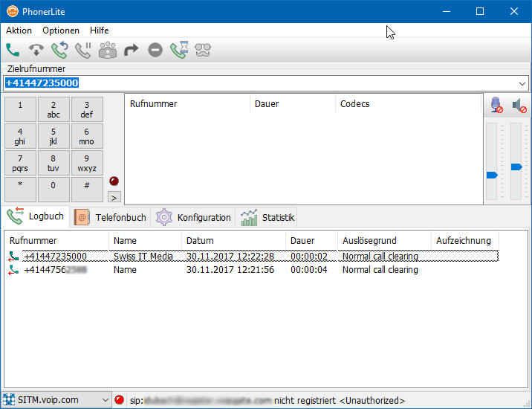
Task: Click keypad button 4 ghi
Action: pos(20,136)
